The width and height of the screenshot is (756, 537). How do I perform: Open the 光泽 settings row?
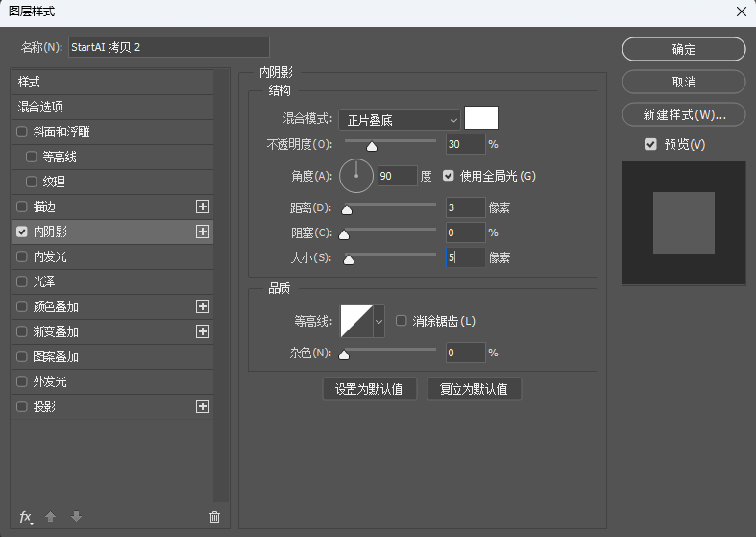click(x=112, y=281)
